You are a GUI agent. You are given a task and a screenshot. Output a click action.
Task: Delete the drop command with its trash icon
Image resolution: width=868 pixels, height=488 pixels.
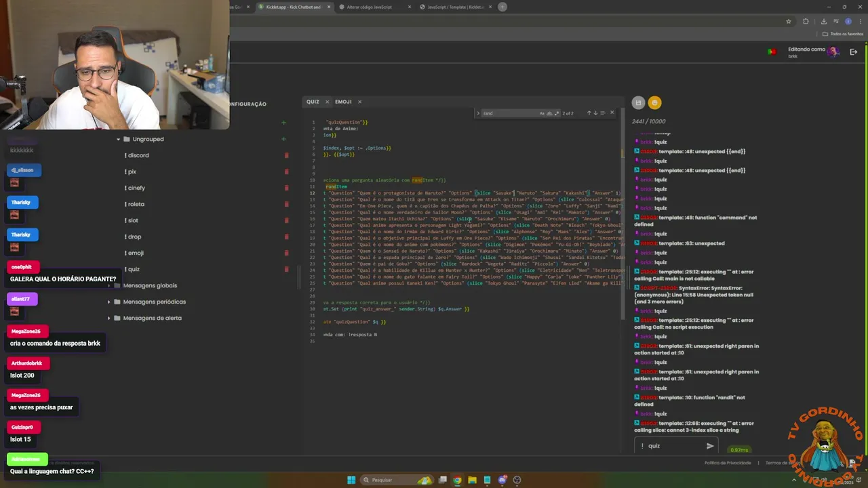[286, 237]
